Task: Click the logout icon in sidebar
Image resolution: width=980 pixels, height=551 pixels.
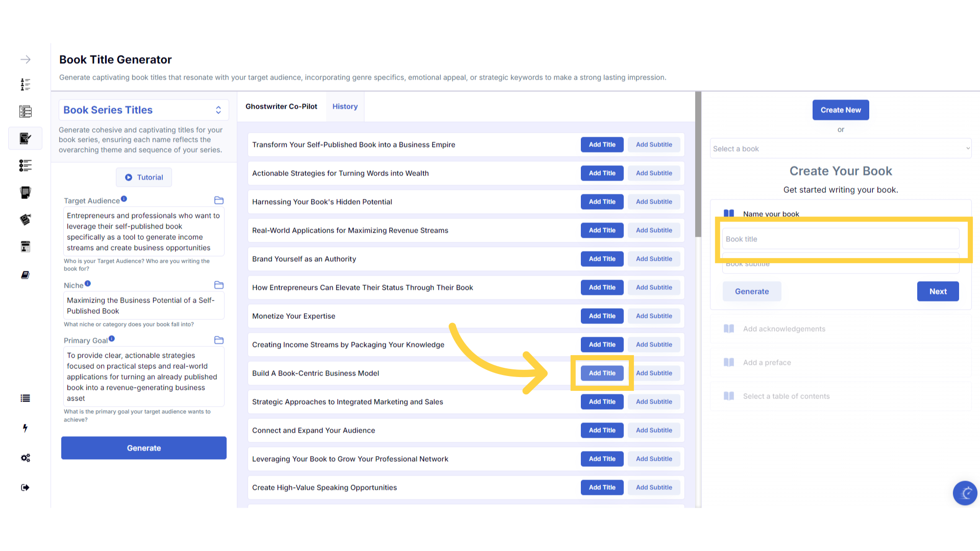Action: [x=25, y=487]
